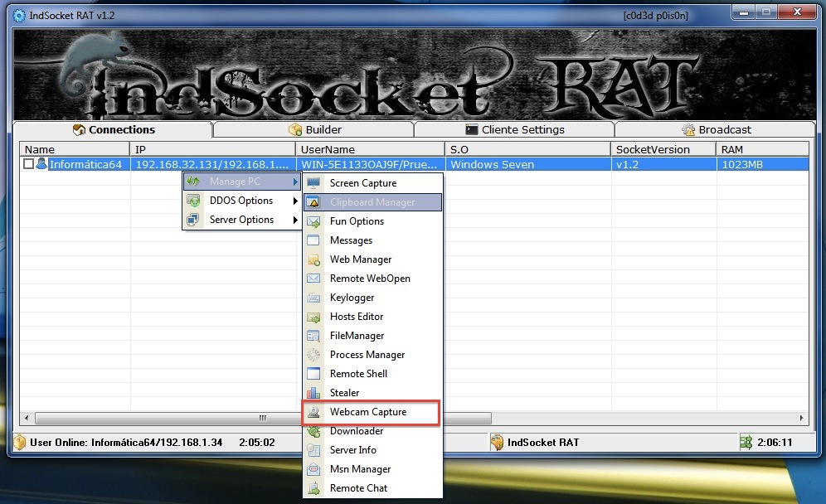Sort by the UserName column header

click(371, 149)
